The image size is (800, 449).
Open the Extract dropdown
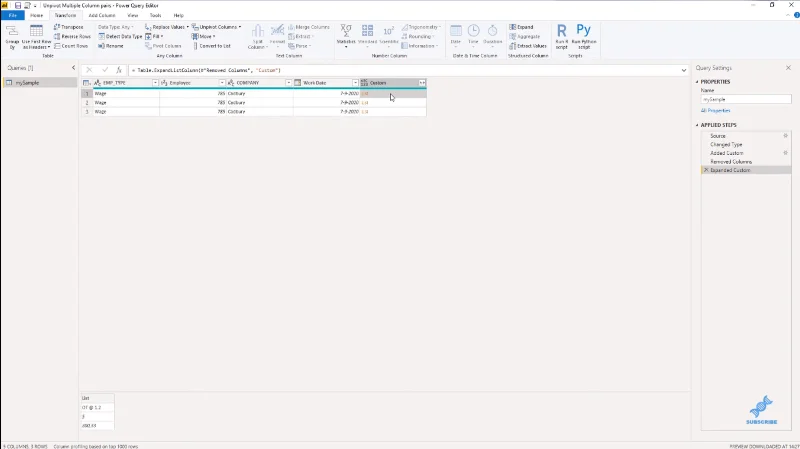(301, 37)
